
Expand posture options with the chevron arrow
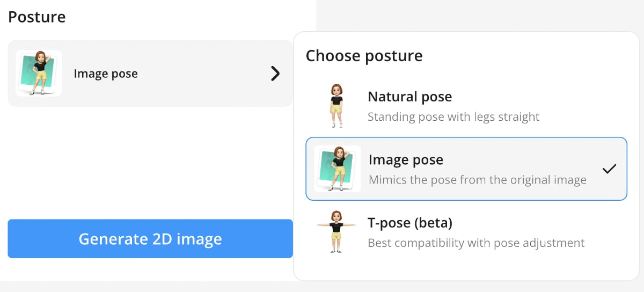(275, 74)
